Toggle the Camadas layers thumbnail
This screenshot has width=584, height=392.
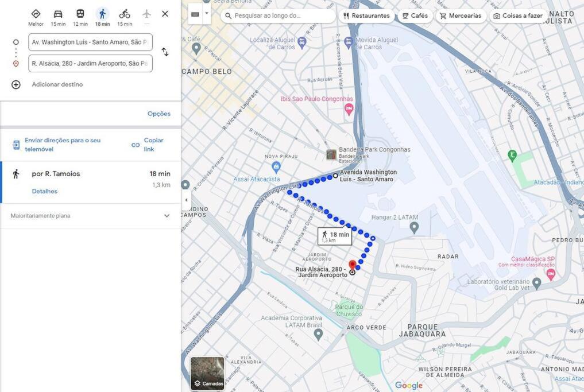click(207, 374)
